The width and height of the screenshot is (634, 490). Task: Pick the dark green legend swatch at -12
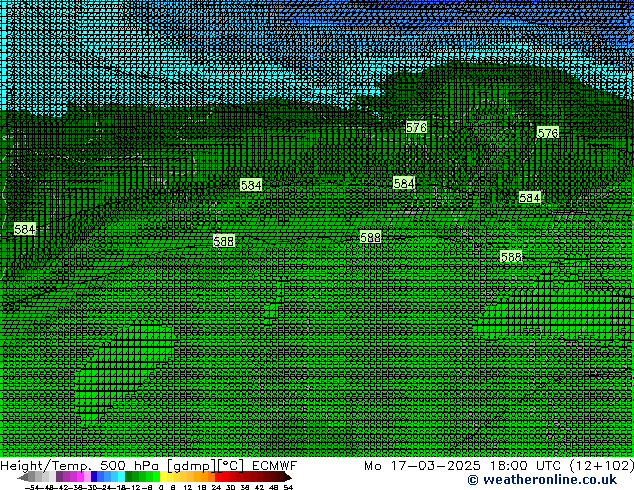pos(129,477)
